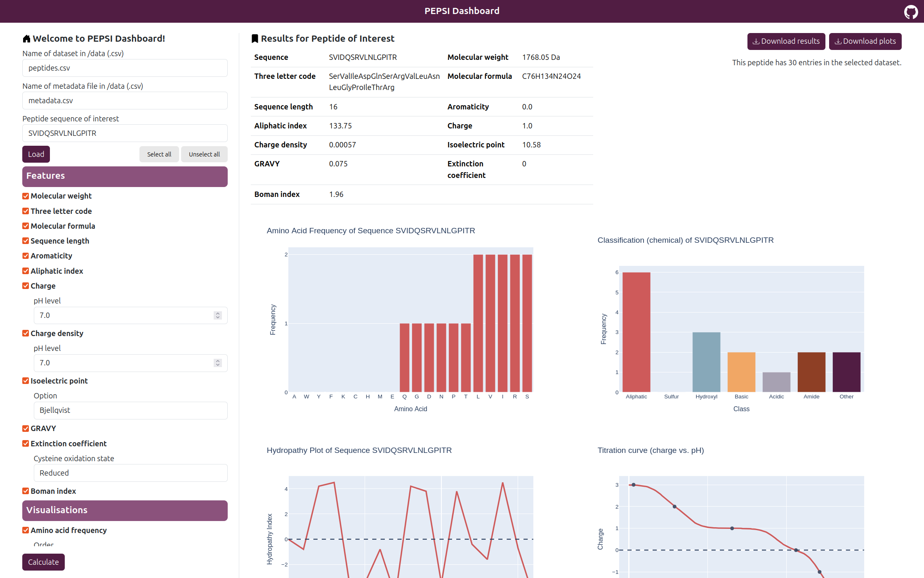Screen dimensions: 924x578
Task: Disable the Charge density checkbox
Action: (26, 333)
